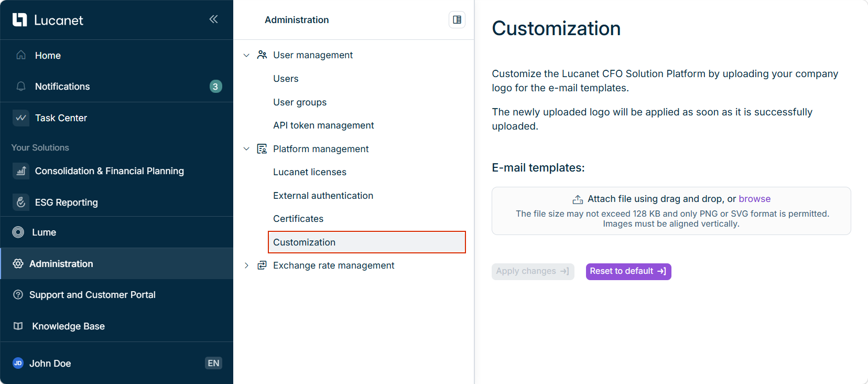Click the Task Center checkmark icon
Screen dimensions: 868x384
coord(21,118)
